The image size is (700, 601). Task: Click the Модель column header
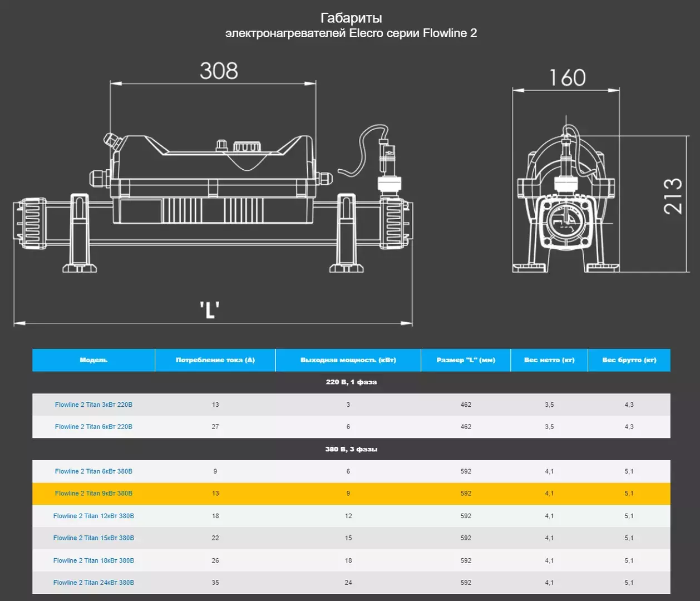(x=93, y=360)
